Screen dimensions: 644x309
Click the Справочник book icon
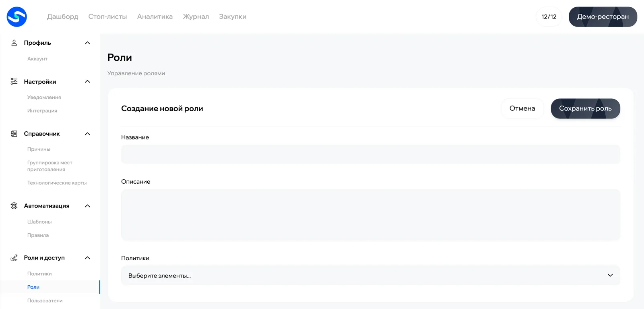click(14, 134)
